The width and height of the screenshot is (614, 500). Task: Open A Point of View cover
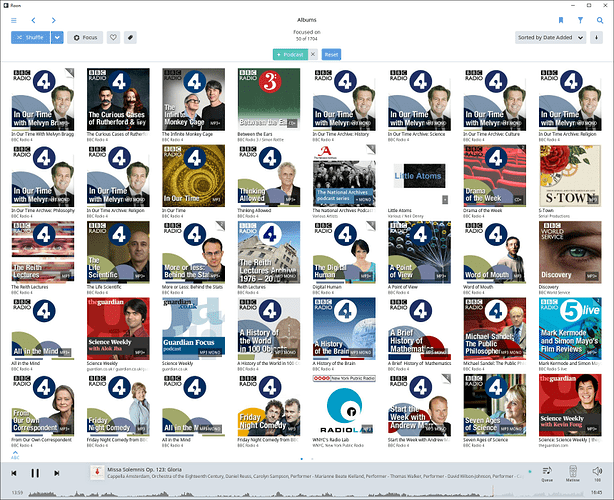[x=419, y=252]
